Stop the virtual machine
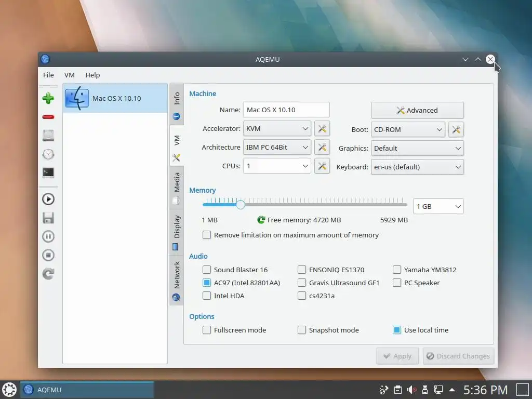 [x=48, y=255]
